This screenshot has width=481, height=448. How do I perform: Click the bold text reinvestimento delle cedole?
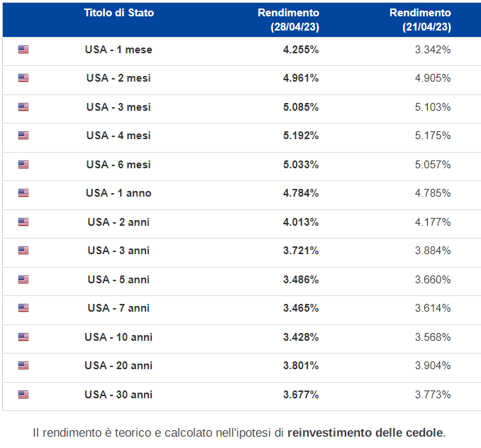point(365,432)
